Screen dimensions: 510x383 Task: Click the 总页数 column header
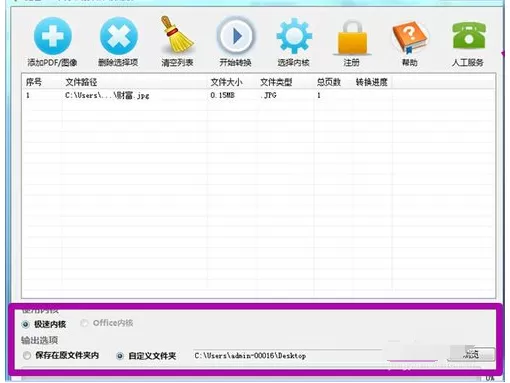(329, 82)
